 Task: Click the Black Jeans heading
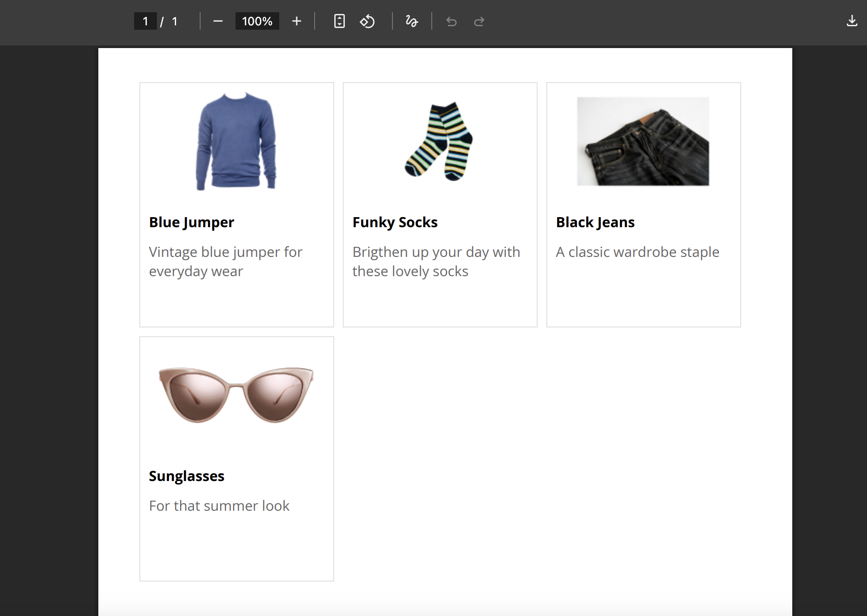(595, 222)
